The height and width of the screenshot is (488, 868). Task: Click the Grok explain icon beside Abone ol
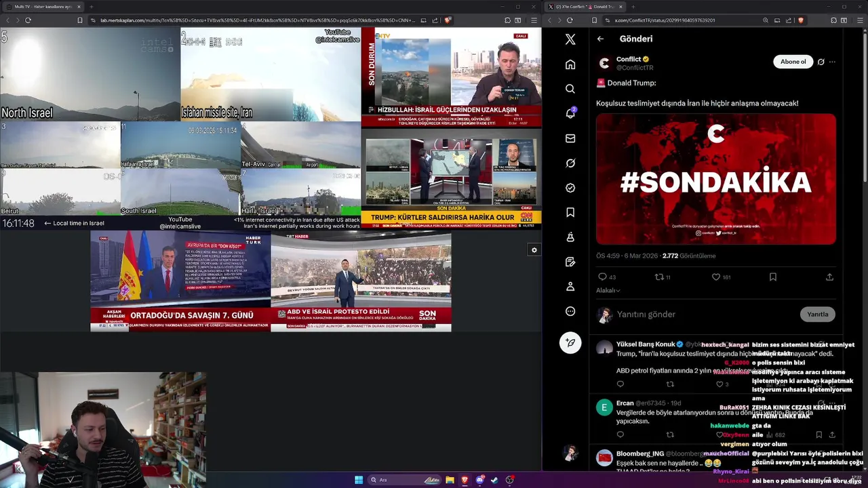tap(821, 62)
